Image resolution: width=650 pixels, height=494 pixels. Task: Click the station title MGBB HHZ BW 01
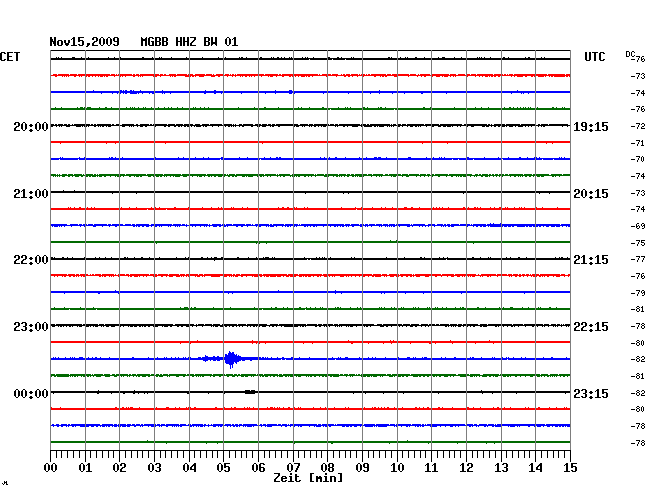pyautogui.click(x=189, y=42)
